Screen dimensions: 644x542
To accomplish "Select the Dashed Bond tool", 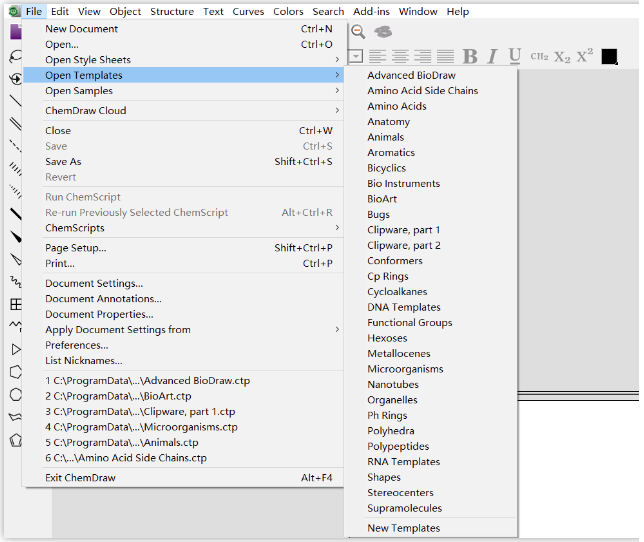I will [16, 146].
